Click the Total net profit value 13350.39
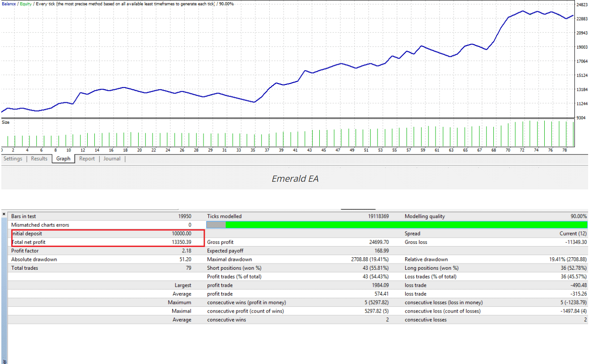Viewport: 589px width, 364px height. [x=181, y=242]
